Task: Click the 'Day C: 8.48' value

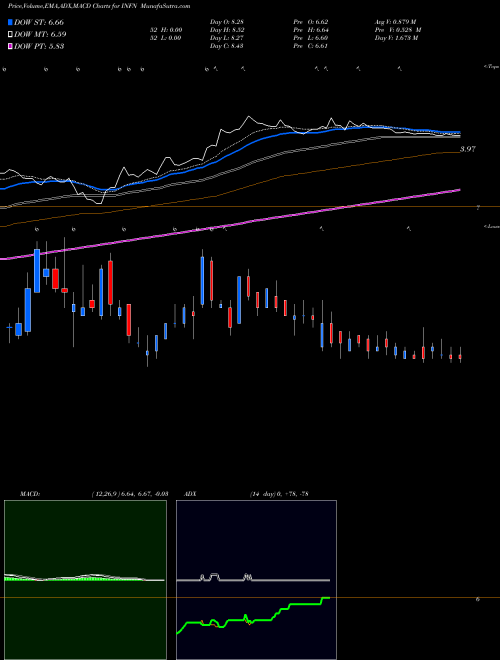Action: (x=227, y=46)
